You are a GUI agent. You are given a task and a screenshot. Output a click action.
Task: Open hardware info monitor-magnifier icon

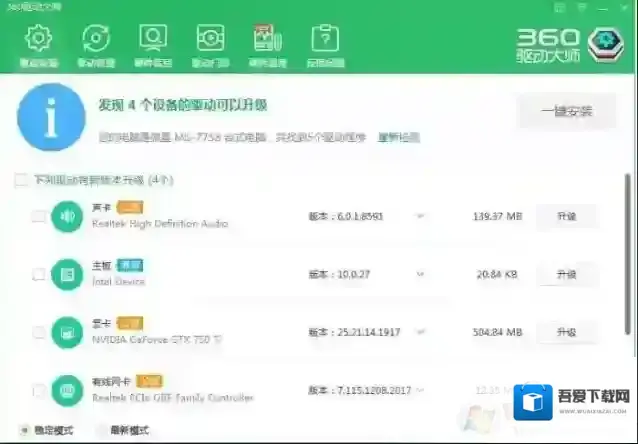click(x=153, y=44)
